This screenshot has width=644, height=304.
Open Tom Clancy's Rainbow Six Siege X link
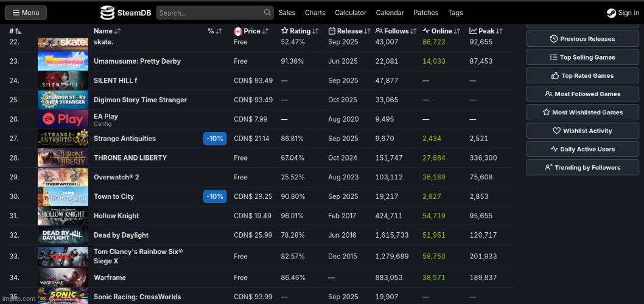[x=138, y=256]
